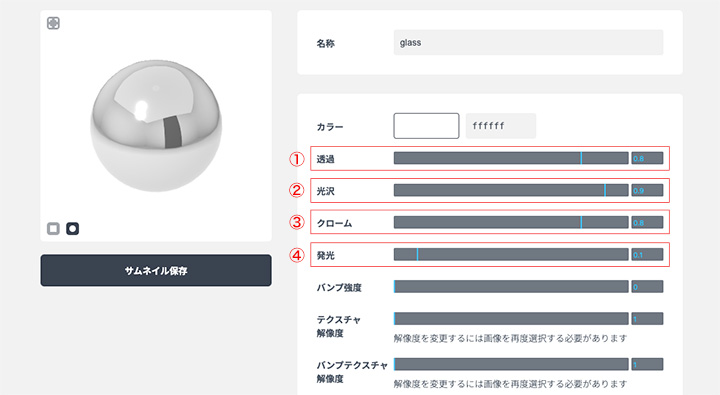The width and height of the screenshot is (720, 395).
Task: Click the バンプ強度 value box showing 0
Action: click(647, 287)
